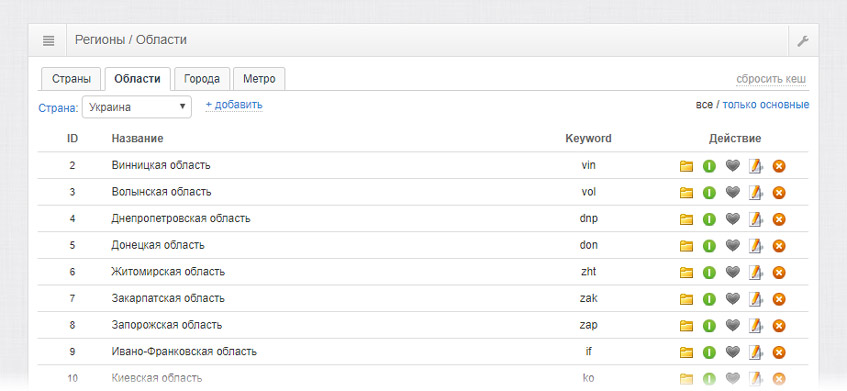Click heart icon for Ивано-Франковская область

tap(732, 353)
